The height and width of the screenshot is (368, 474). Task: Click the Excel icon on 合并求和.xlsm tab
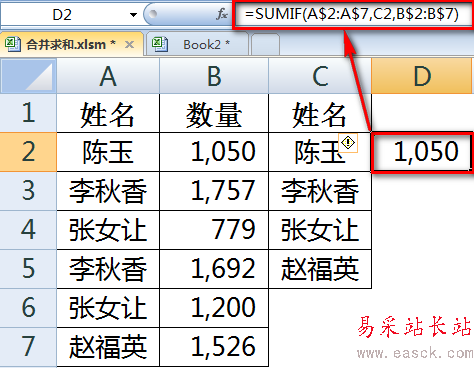click(13, 44)
